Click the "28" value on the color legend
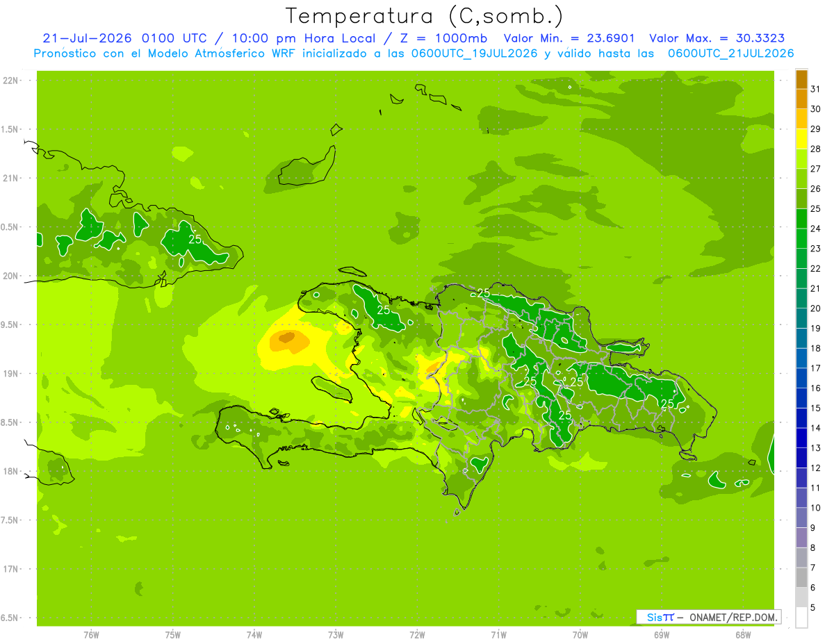The width and height of the screenshot is (834, 644). click(816, 149)
